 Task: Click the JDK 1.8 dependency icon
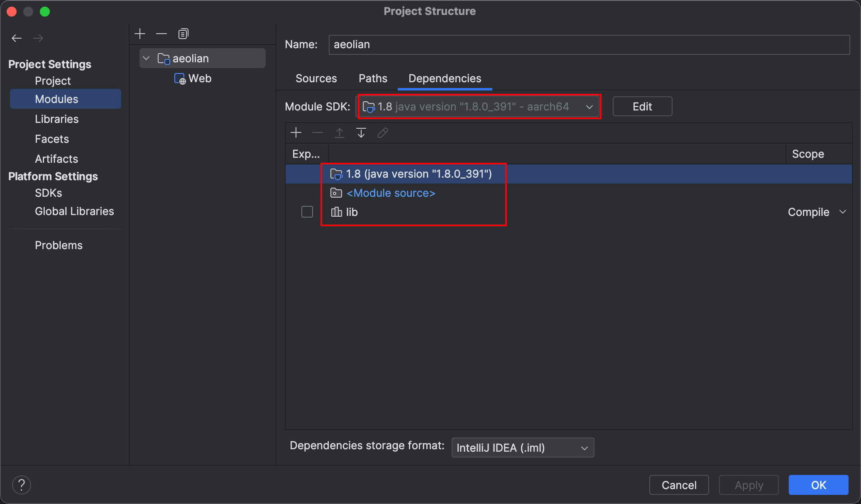point(336,174)
